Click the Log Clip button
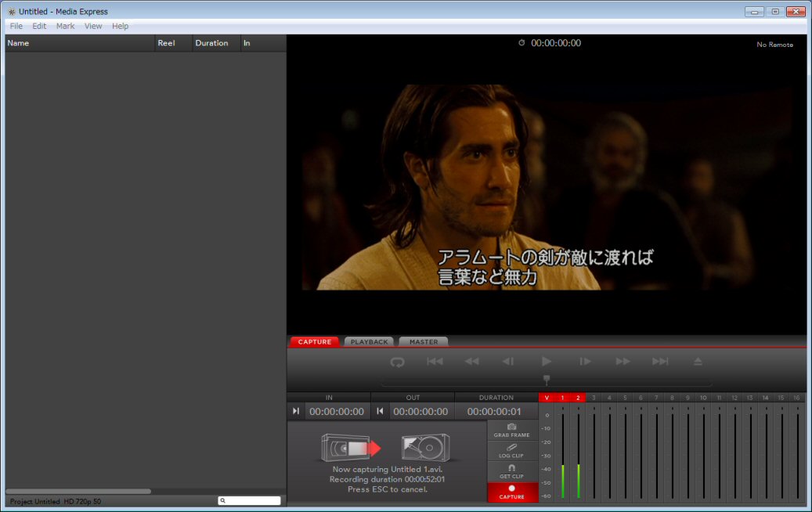Image resolution: width=812 pixels, height=512 pixels. point(511,451)
